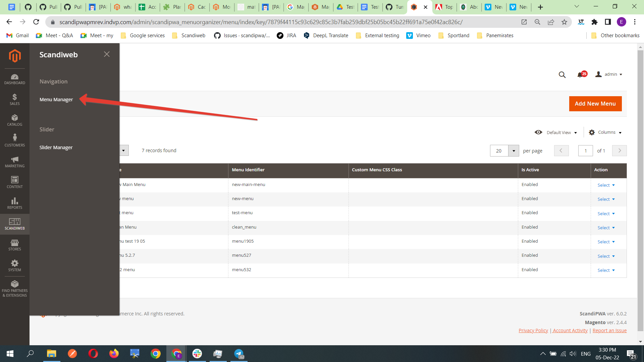Open the System section icon
This screenshot has width=644, height=362.
(x=15, y=265)
